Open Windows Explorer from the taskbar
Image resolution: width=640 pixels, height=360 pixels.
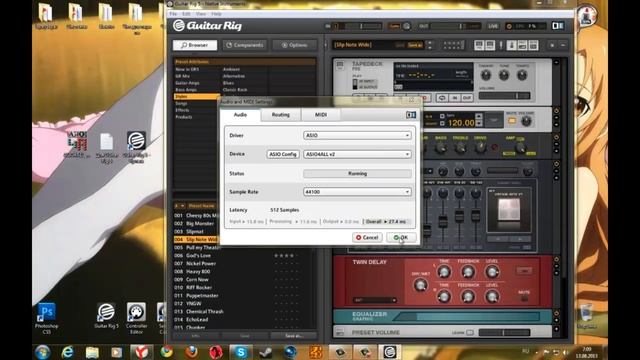pos(92,352)
